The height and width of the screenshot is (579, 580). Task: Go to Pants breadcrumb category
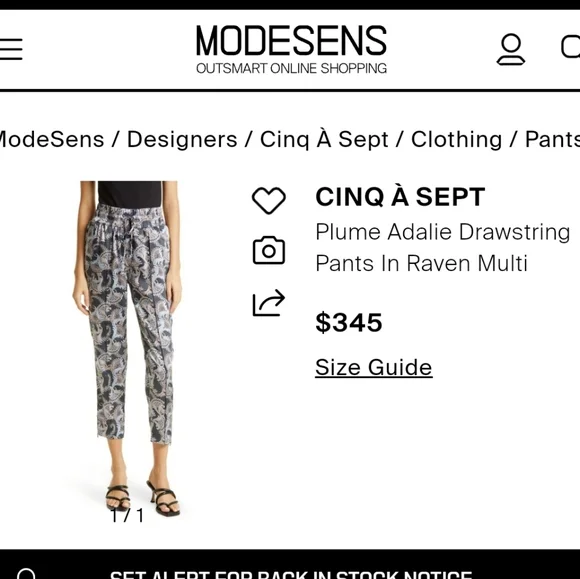tap(552, 139)
